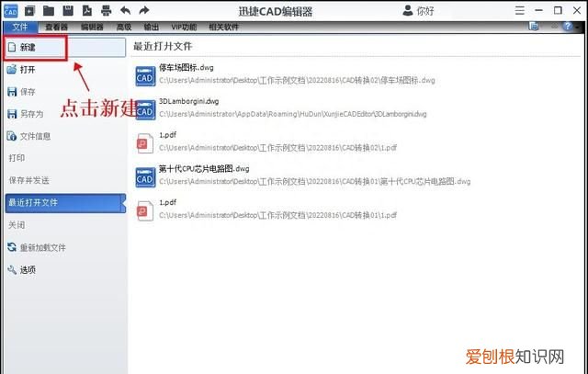Click the disk icon beside 保存
Image resolution: width=588 pixels, height=374 pixels.
point(12,92)
